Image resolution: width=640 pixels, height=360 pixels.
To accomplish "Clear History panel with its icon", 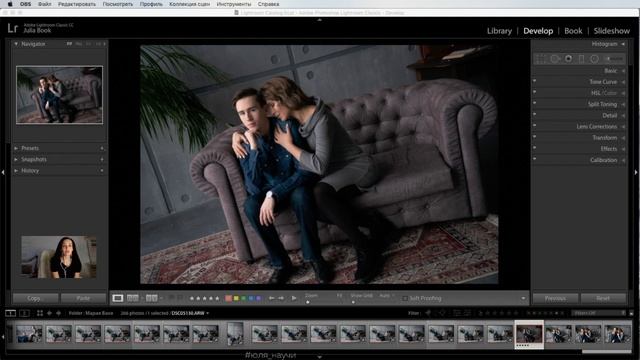I will [x=102, y=171].
